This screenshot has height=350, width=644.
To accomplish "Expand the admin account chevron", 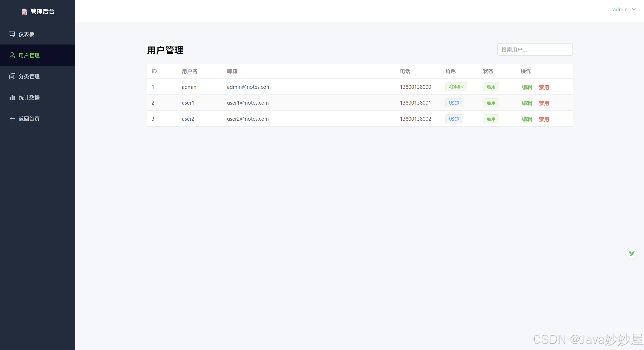I will coord(634,10).
